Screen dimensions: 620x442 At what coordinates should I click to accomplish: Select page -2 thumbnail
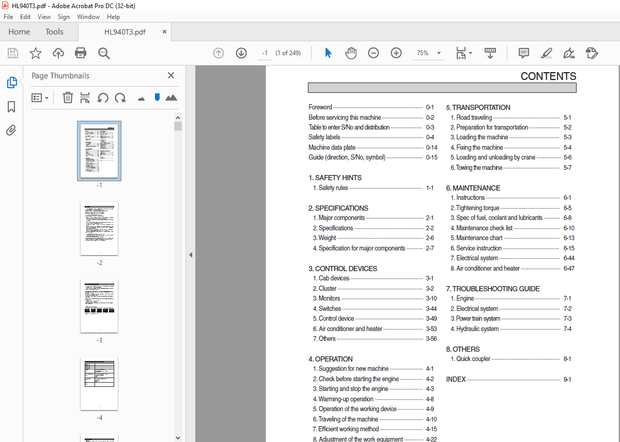coord(99,229)
